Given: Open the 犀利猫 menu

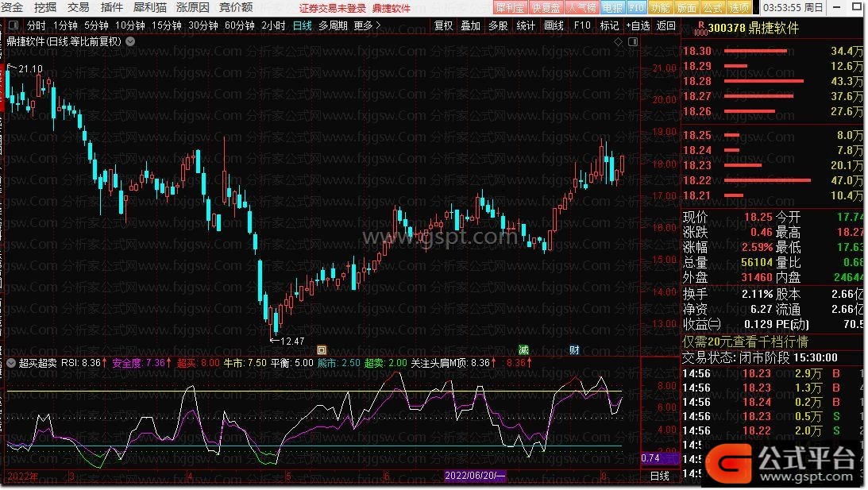Looking at the screenshot, I should click(x=149, y=8).
